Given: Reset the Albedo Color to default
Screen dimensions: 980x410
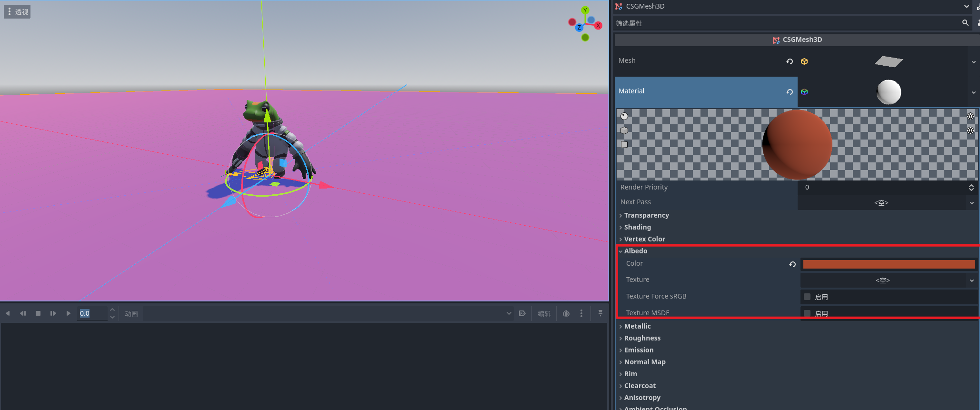Looking at the screenshot, I should coord(792,264).
